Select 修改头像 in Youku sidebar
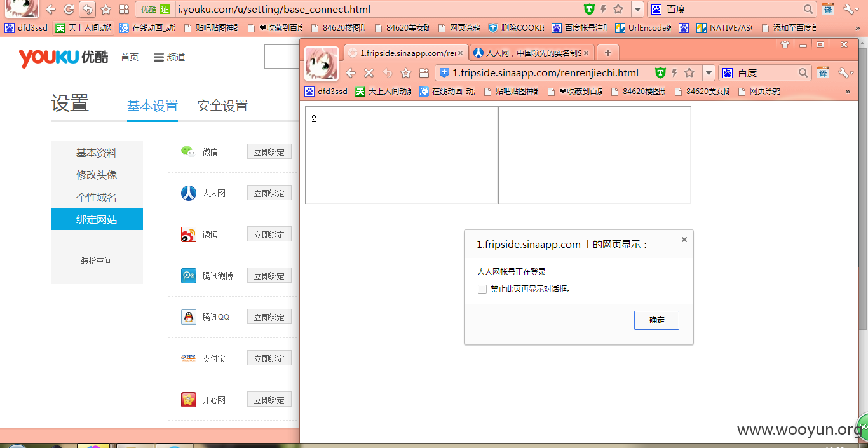 pos(97,175)
